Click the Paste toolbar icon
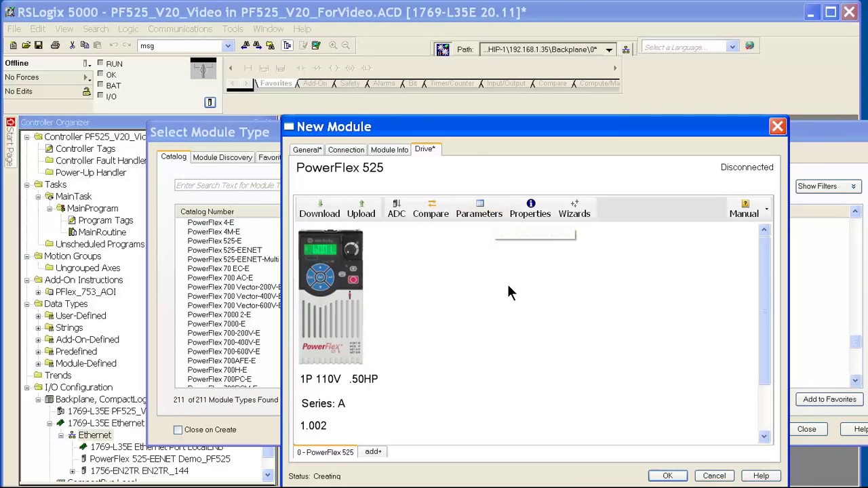This screenshot has width=868, height=488. pyautogui.click(x=98, y=45)
